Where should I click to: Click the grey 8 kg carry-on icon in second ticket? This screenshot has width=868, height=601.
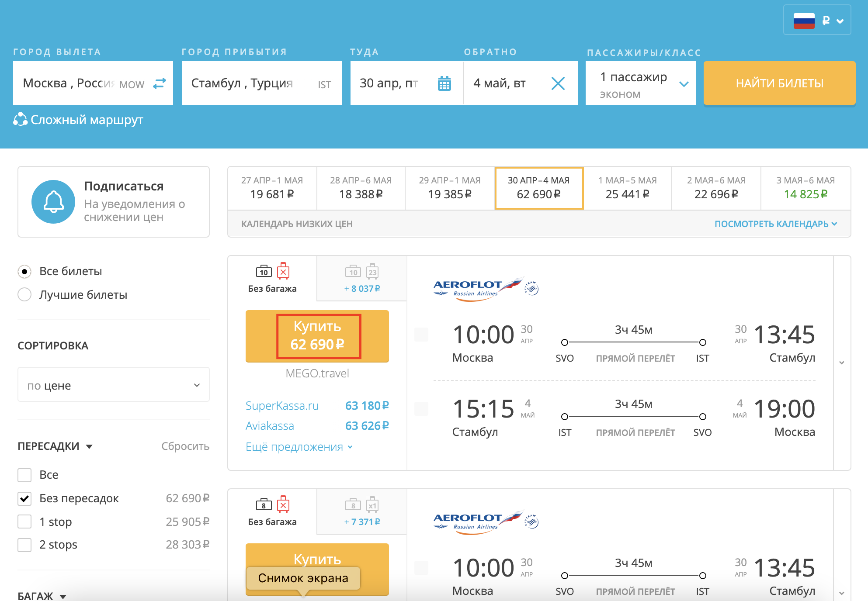coord(353,504)
